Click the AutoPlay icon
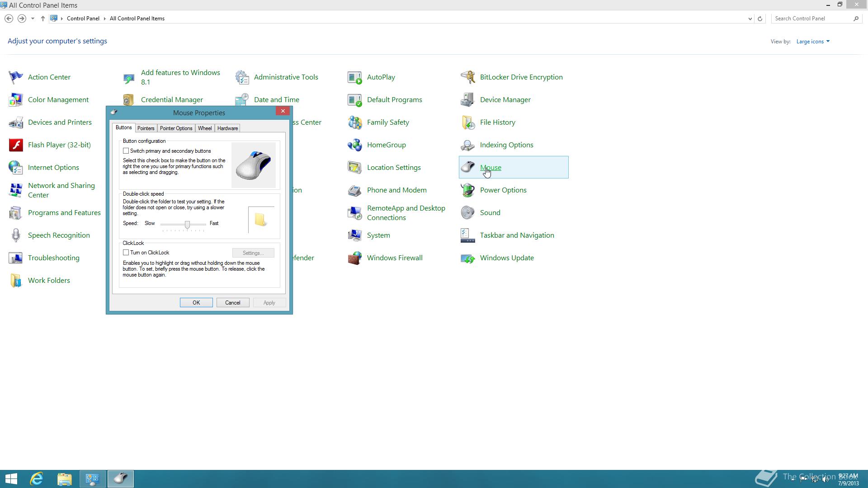This screenshot has height=488, width=868. point(355,77)
